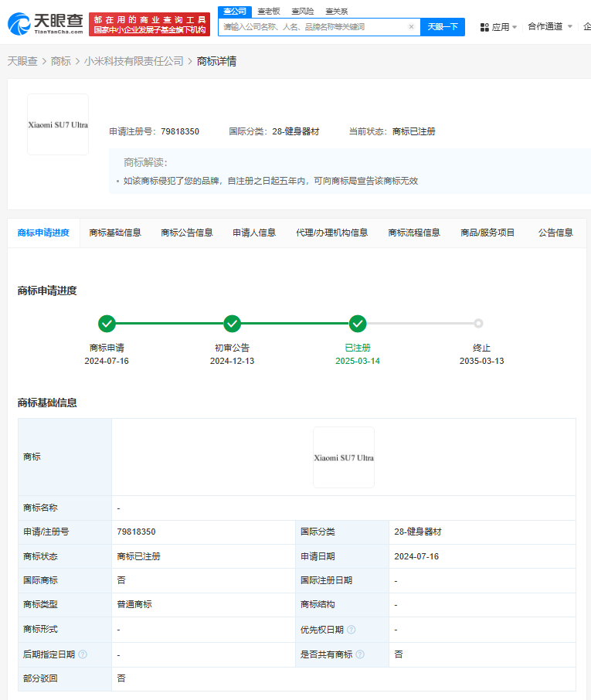Click the 商标申请 progress checkmark
The width and height of the screenshot is (591, 700).
(x=107, y=324)
